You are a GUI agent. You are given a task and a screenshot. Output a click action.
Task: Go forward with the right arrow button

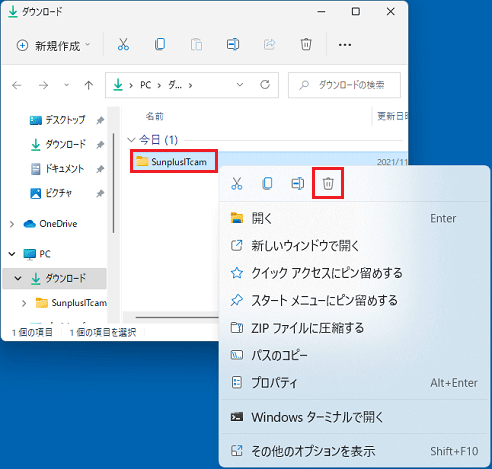(x=43, y=85)
